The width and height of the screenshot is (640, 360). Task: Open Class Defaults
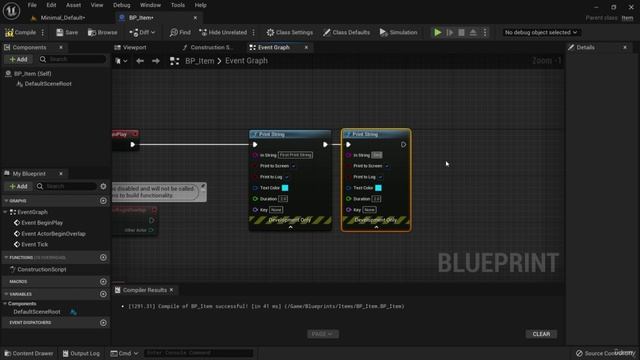pyautogui.click(x=347, y=32)
